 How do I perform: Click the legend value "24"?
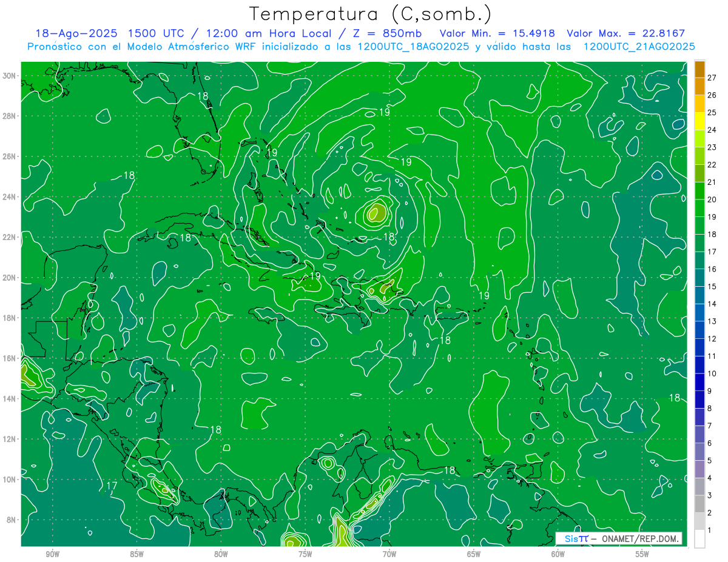712,130
